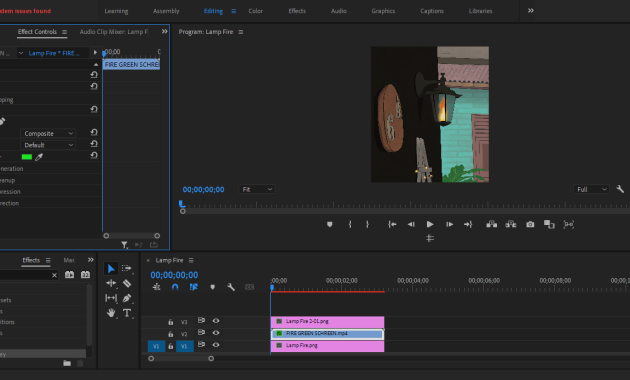Open the Default setting dropdown
Screen dimensions: 630x380
[x=47, y=145]
